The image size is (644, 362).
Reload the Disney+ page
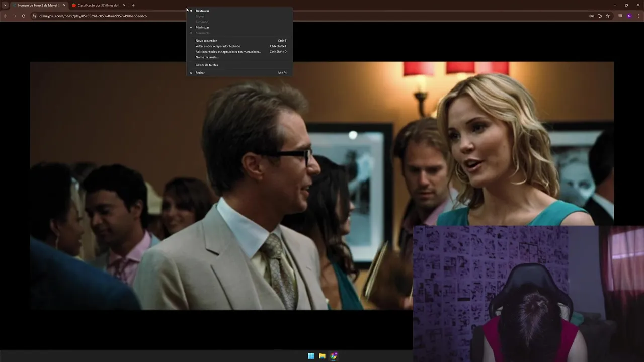click(23, 16)
